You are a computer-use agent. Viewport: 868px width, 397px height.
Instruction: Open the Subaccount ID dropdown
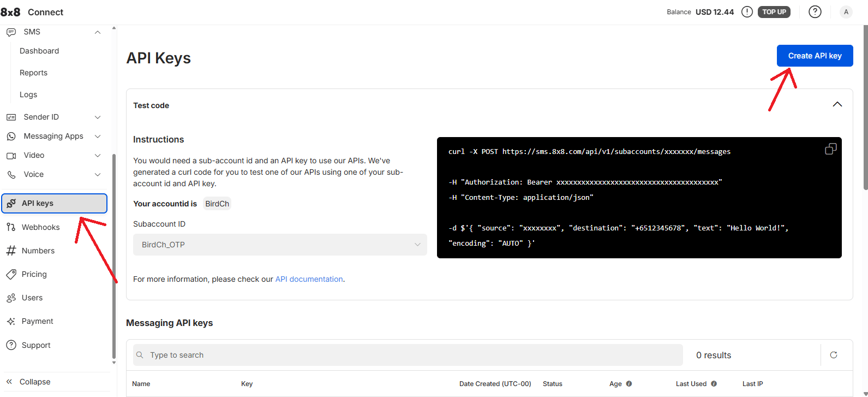280,245
